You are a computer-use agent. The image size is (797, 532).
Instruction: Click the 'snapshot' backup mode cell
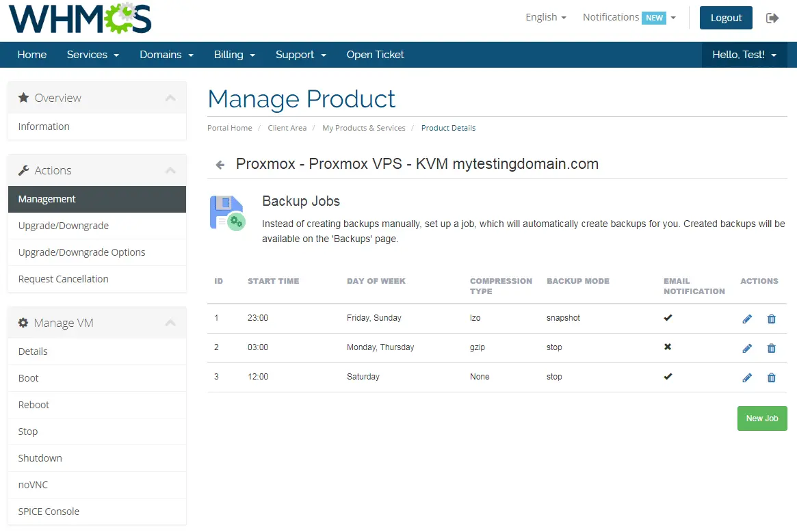[x=563, y=318]
